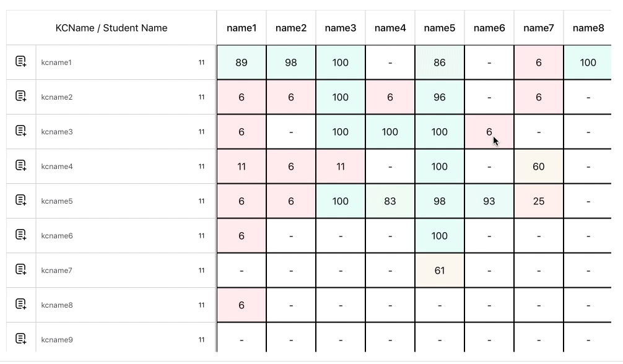Image resolution: width=623 pixels, height=364 pixels.
Task: Click the score 61 cell for kcname7
Action: [x=440, y=270]
